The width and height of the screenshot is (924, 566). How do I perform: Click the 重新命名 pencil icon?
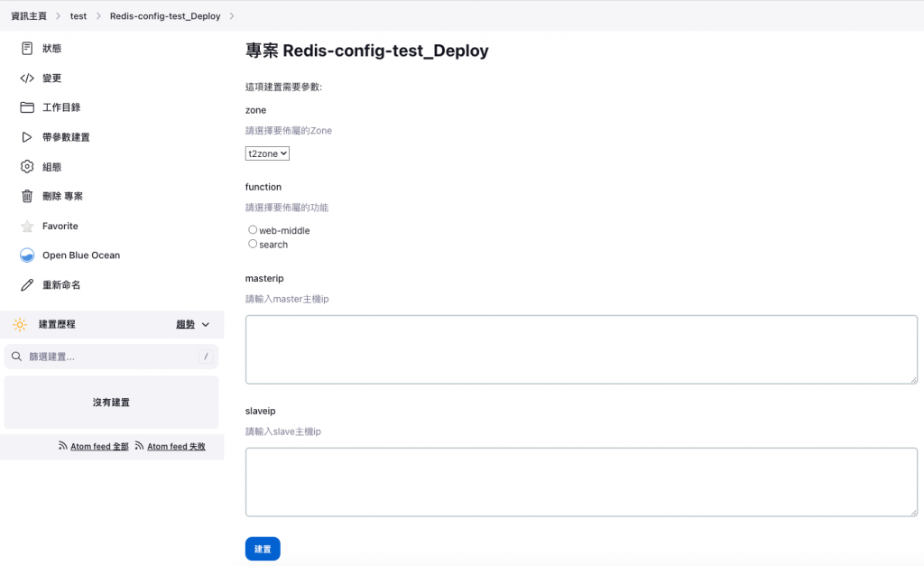(27, 284)
